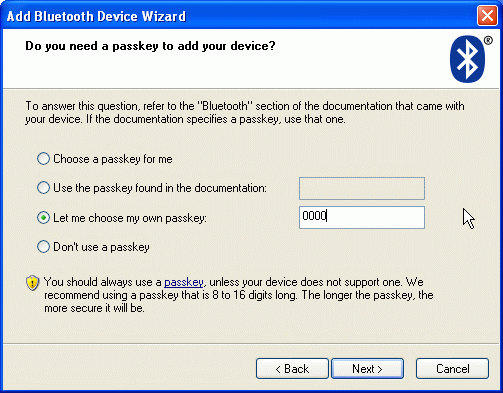Click the own passkey field containing 0000
Viewport: 503px width, 393px height.
tap(362, 217)
